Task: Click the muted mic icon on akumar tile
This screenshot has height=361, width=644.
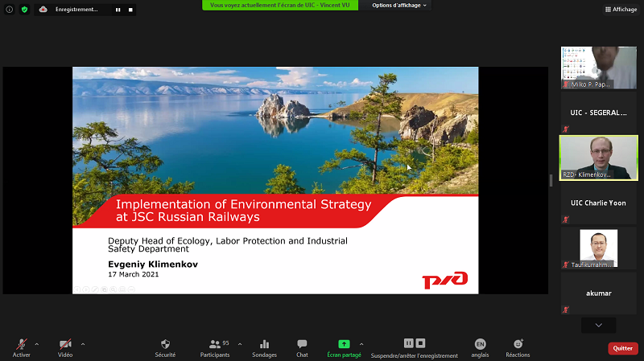Action: [x=566, y=310]
